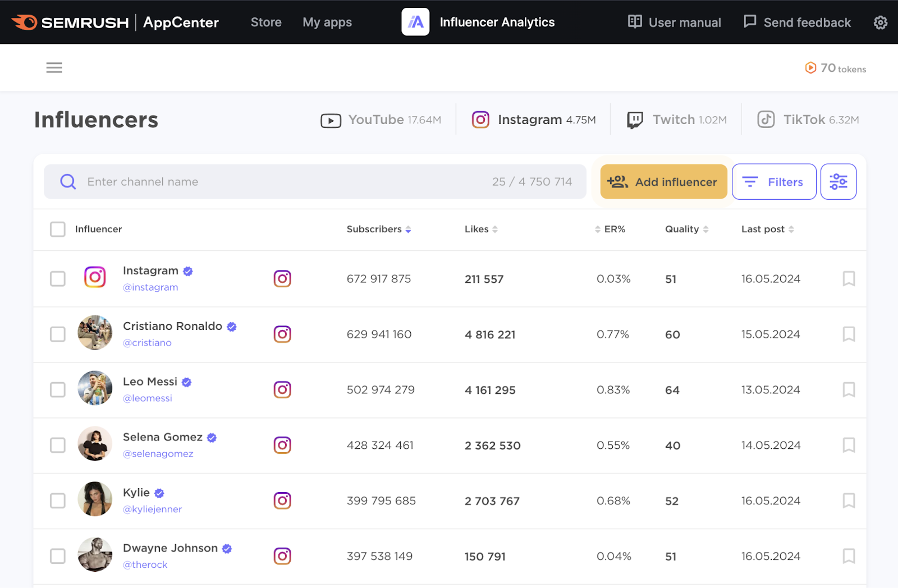Click the Add influencer button
Viewport: 898px width, 588px height.
click(x=663, y=181)
